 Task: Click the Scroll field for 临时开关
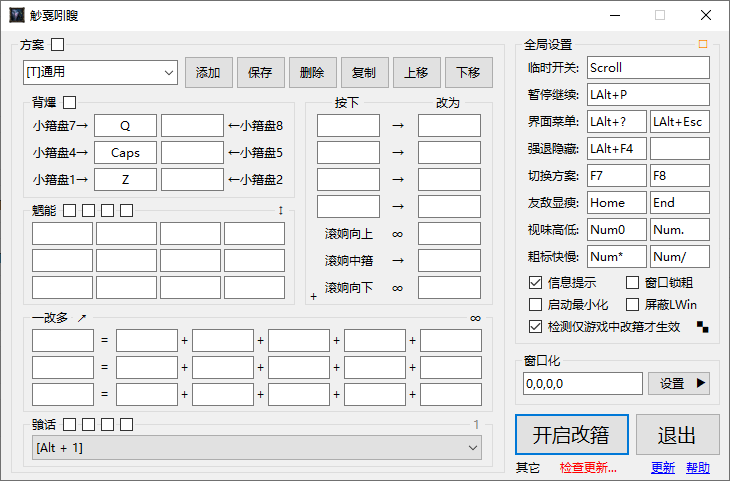point(648,68)
